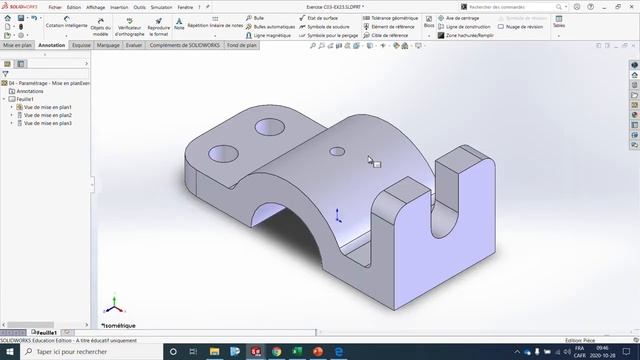640x360 pixels.
Task: Switch to Evaluer tab
Action: tap(134, 45)
